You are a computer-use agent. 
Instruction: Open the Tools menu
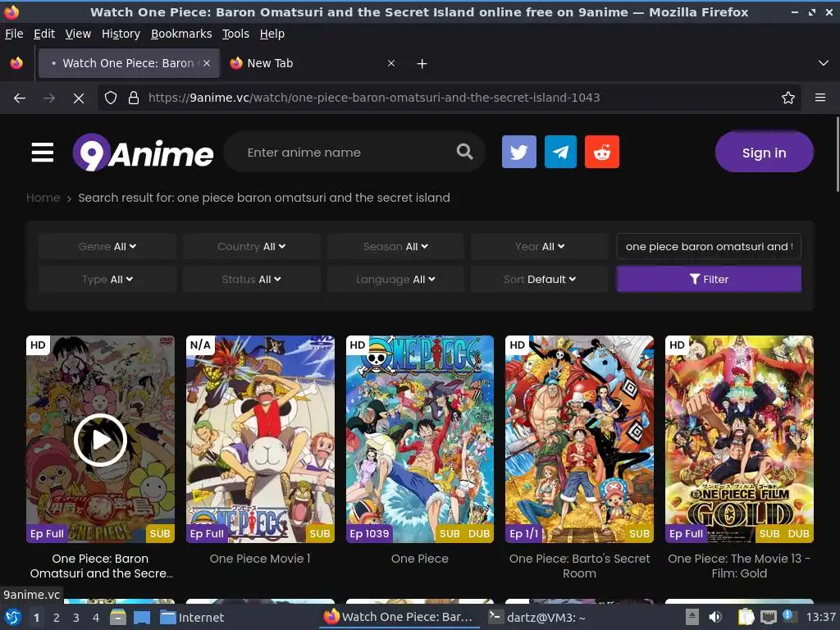[235, 34]
